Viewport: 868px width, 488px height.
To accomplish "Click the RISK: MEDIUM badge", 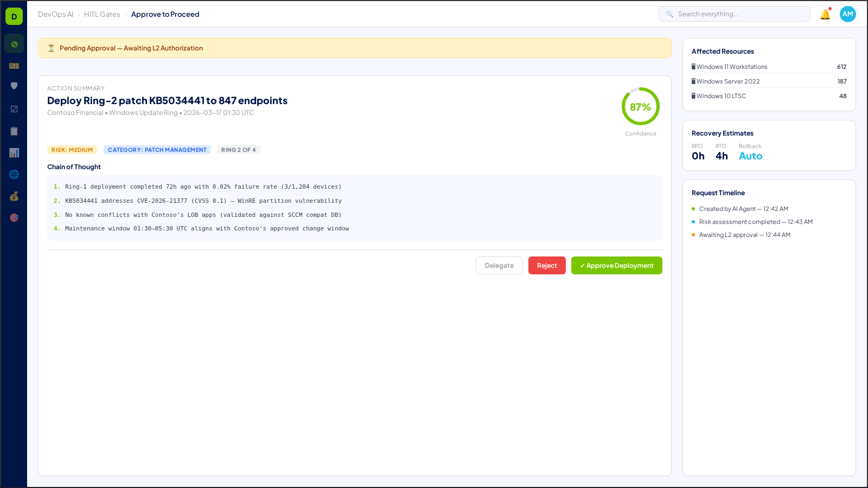I will 72,149.
